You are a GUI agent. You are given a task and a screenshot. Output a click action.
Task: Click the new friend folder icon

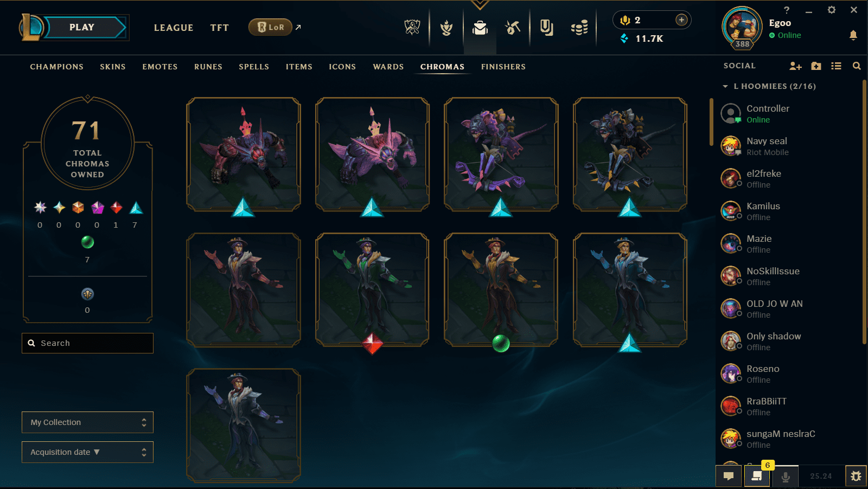tap(816, 66)
